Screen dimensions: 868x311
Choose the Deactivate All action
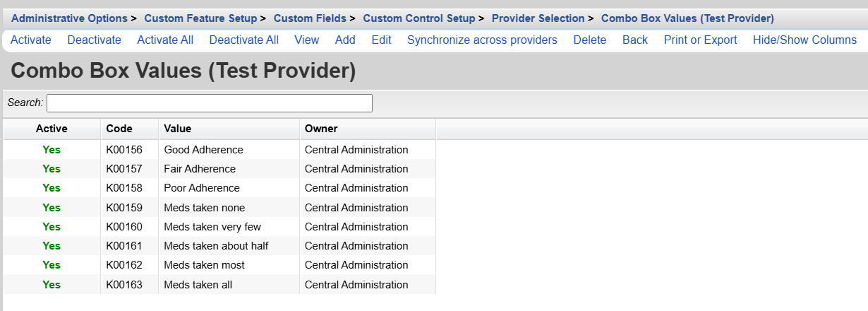tap(244, 40)
